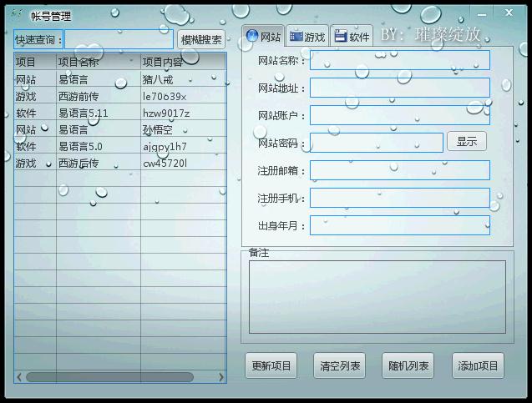Click the list's horizontal scrollbar thumb
Viewport: 532px width, 403px height.
(x=109, y=377)
